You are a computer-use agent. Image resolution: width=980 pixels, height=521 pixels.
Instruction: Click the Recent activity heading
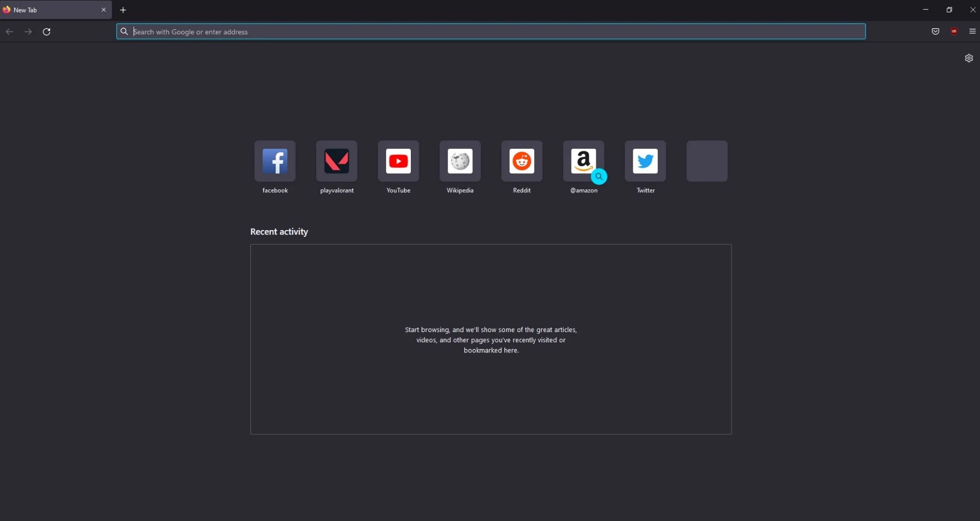(x=280, y=232)
